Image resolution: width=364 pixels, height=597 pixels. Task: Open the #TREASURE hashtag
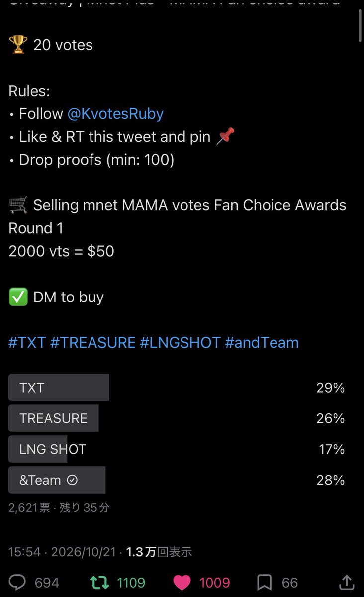click(93, 343)
